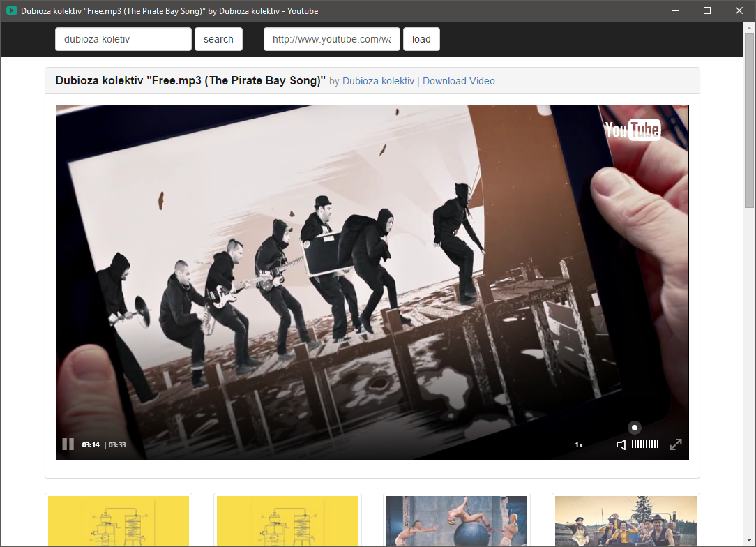Click the scrollbar down arrow

point(749,540)
